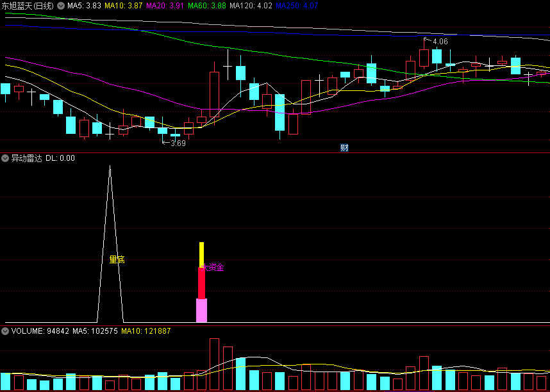
Task: Click the MA60: 3.88 label
Action: tap(207, 6)
